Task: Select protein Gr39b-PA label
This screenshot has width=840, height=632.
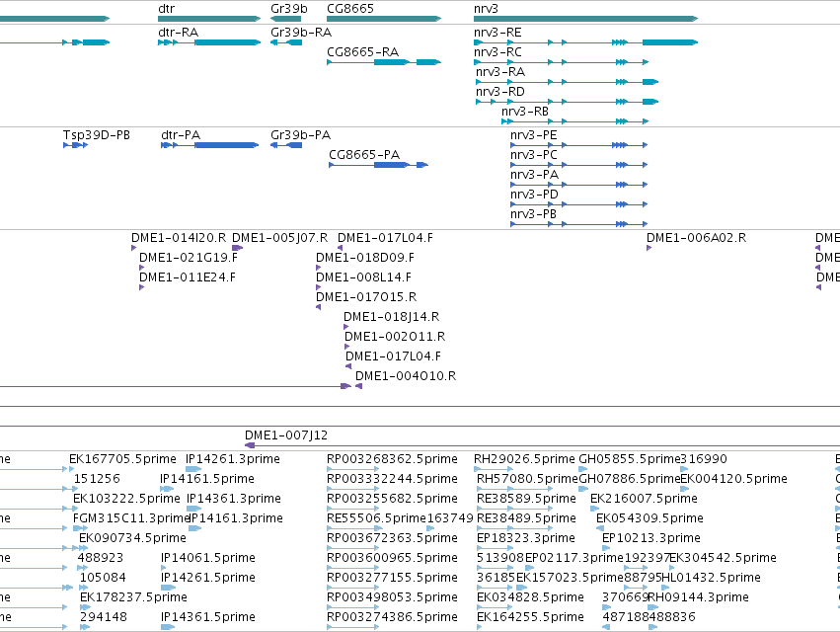Action: (300, 135)
